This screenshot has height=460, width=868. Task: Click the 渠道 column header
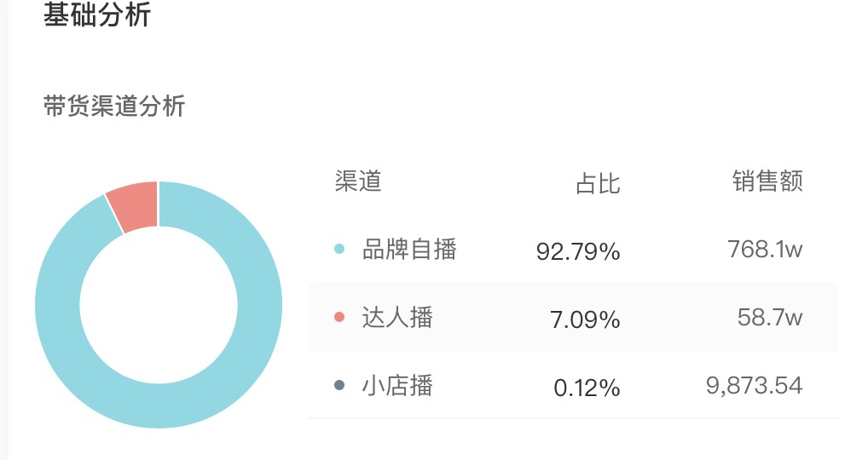tap(358, 181)
